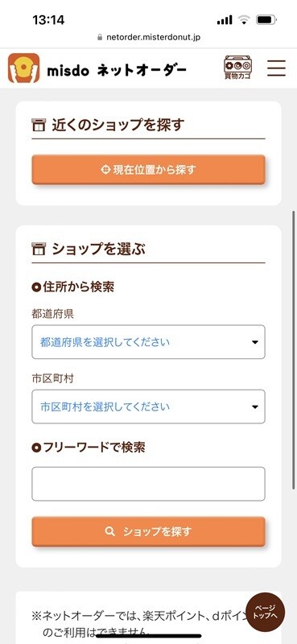Expand the 市区町村 city dropdown
The width and height of the screenshot is (297, 644).
click(148, 407)
